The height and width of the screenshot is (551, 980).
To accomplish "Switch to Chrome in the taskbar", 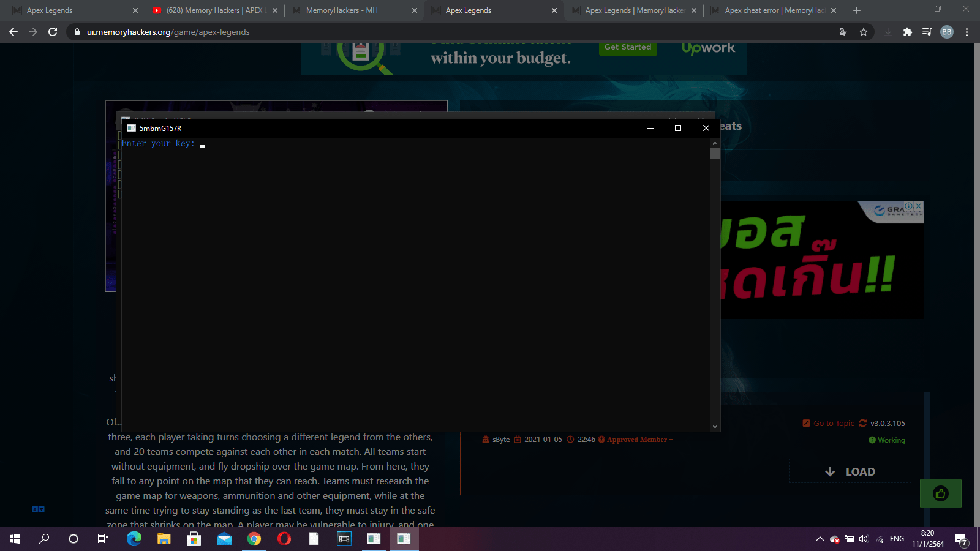I will 254,539.
